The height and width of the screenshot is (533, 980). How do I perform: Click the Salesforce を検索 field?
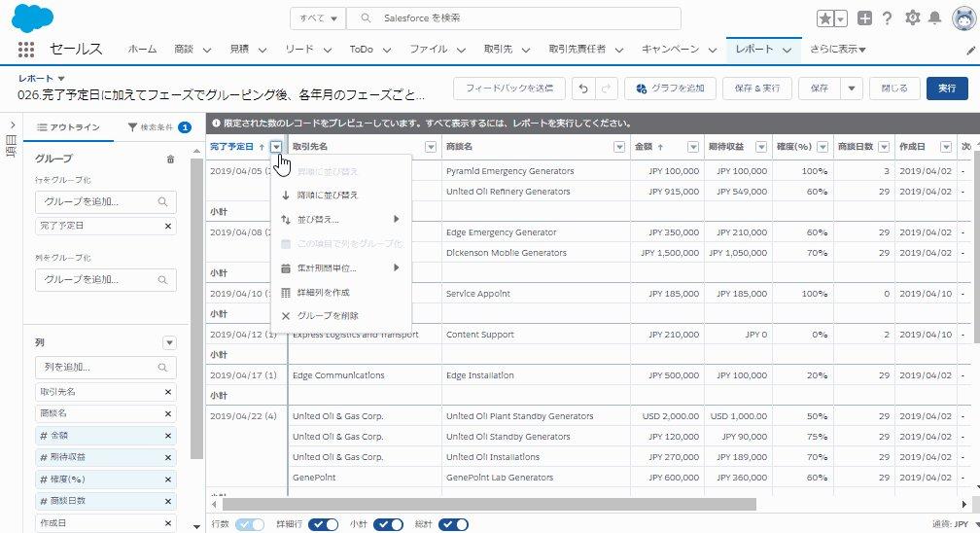pyautogui.click(x=513, y=18)
